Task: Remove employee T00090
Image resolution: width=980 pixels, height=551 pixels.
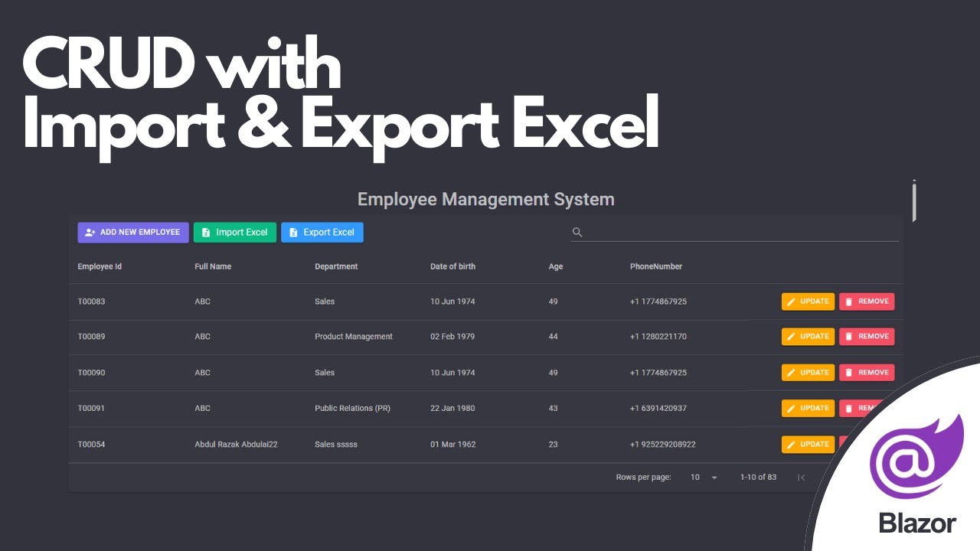Action: point(867,373)
